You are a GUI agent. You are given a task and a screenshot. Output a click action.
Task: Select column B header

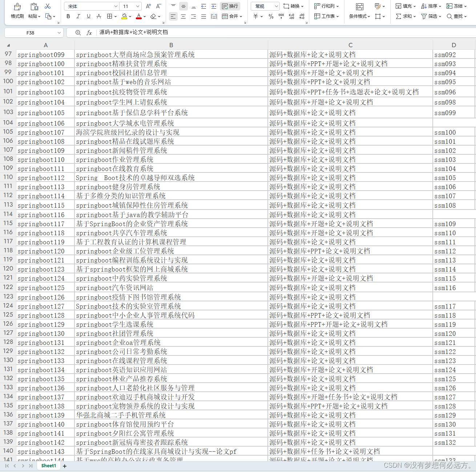(171, 45)
